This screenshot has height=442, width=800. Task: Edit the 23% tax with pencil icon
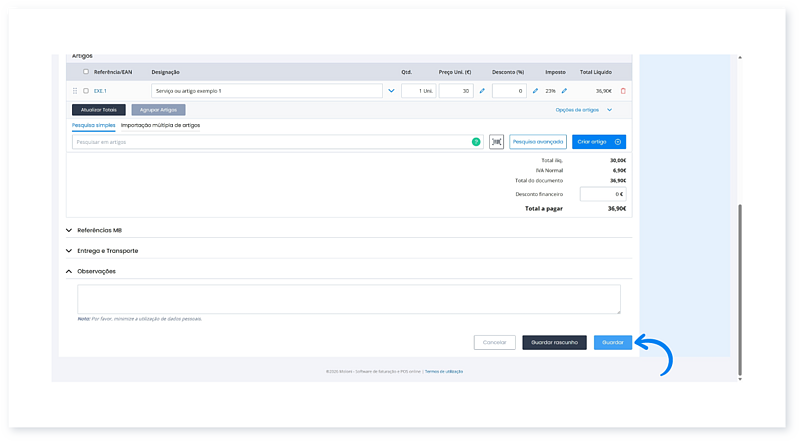point(564,91)
